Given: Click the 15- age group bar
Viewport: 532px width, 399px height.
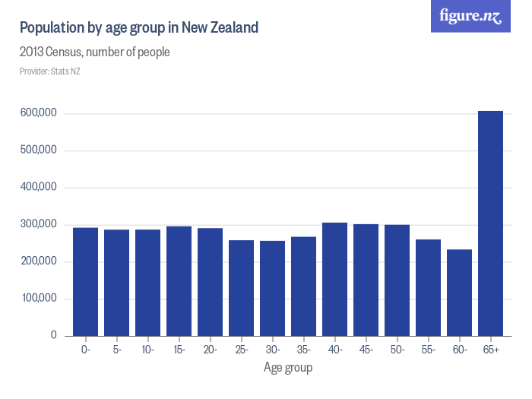Looking at the screenshot, I should (179, 280).
